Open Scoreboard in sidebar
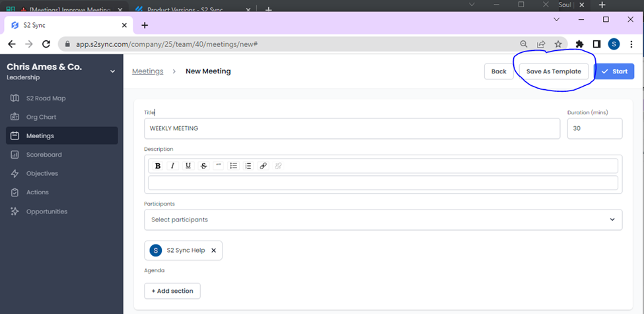The height and width of the screenshot is (314, 644). (61, 155)
